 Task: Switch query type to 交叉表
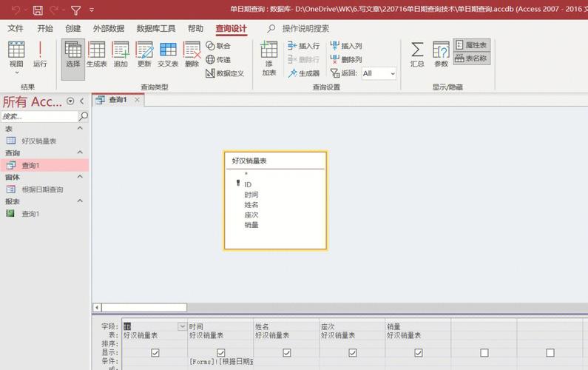pyautogui.click(x=168, y=55)
